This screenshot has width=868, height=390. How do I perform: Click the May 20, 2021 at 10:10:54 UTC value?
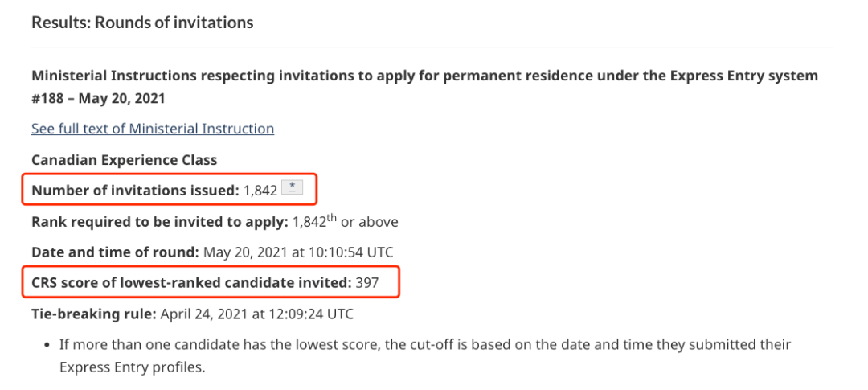tap(298, 252)
